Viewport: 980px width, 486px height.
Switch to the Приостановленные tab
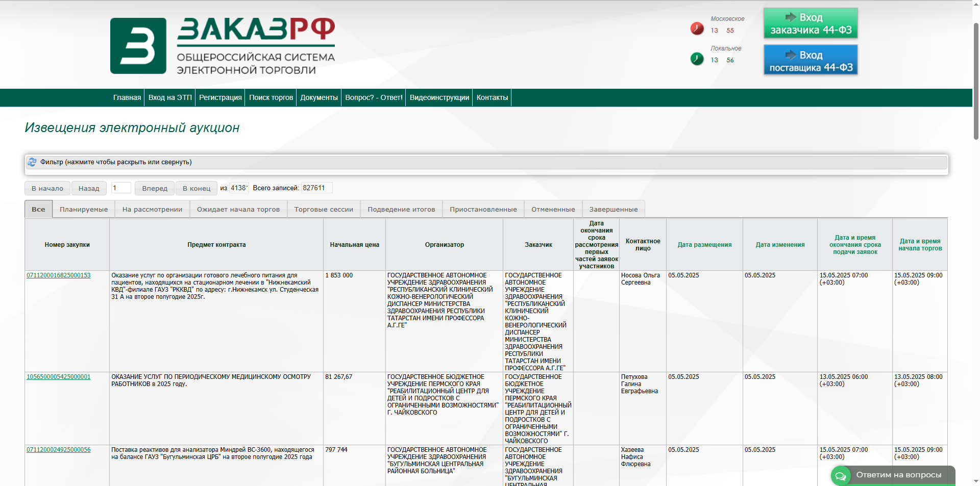[x=483, y=209]
